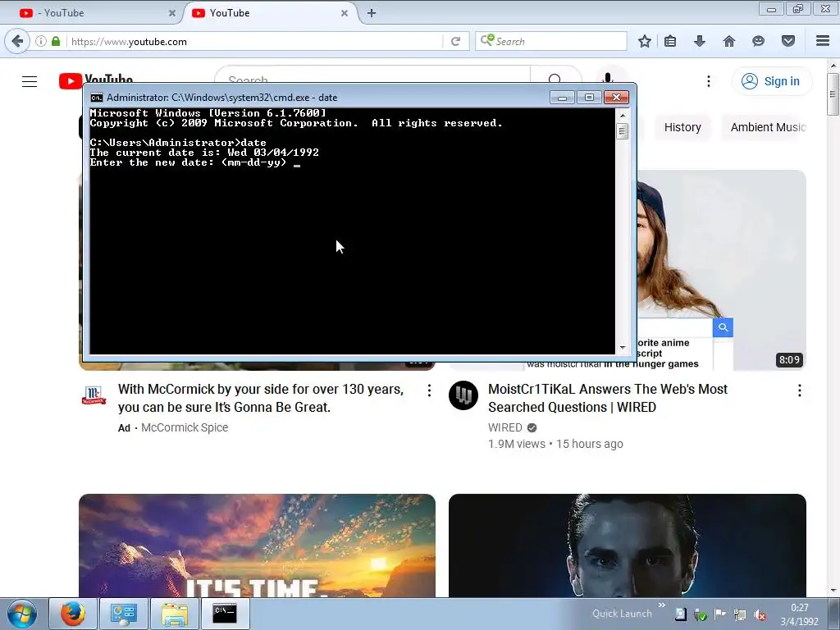Open the Downloads arrow icon
Image resolution: width=840 pixels, height=630 pixels.
point(700,41)
